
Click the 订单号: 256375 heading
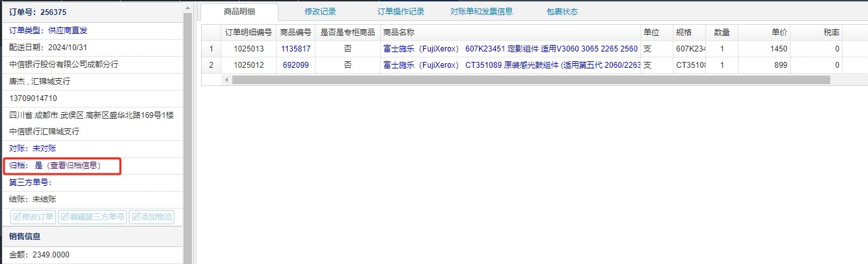38,12
